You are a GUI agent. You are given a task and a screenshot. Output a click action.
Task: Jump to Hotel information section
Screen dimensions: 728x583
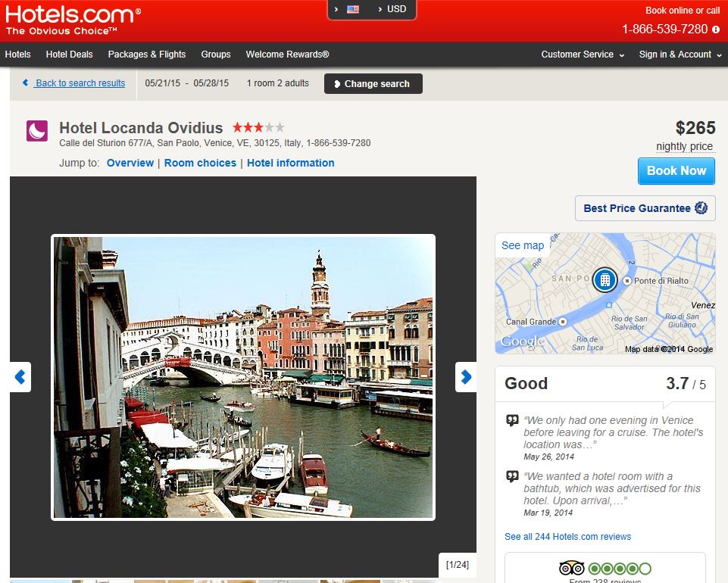click(291, 163)
